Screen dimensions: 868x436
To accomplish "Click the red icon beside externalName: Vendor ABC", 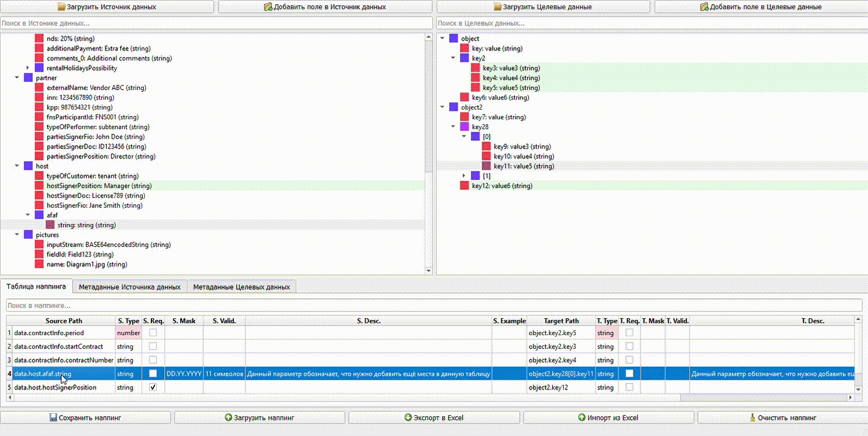I will 39,87.
